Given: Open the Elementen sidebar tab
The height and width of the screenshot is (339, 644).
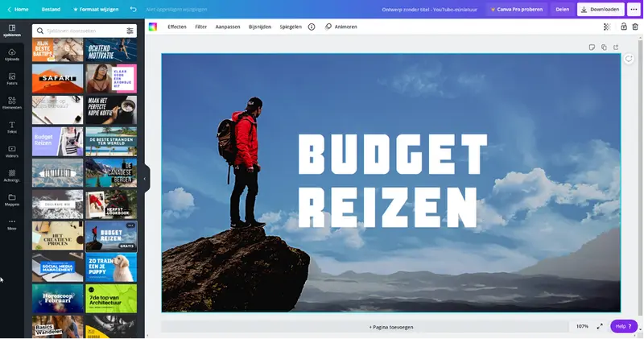Looking at the screenshot, I should 12,103.
